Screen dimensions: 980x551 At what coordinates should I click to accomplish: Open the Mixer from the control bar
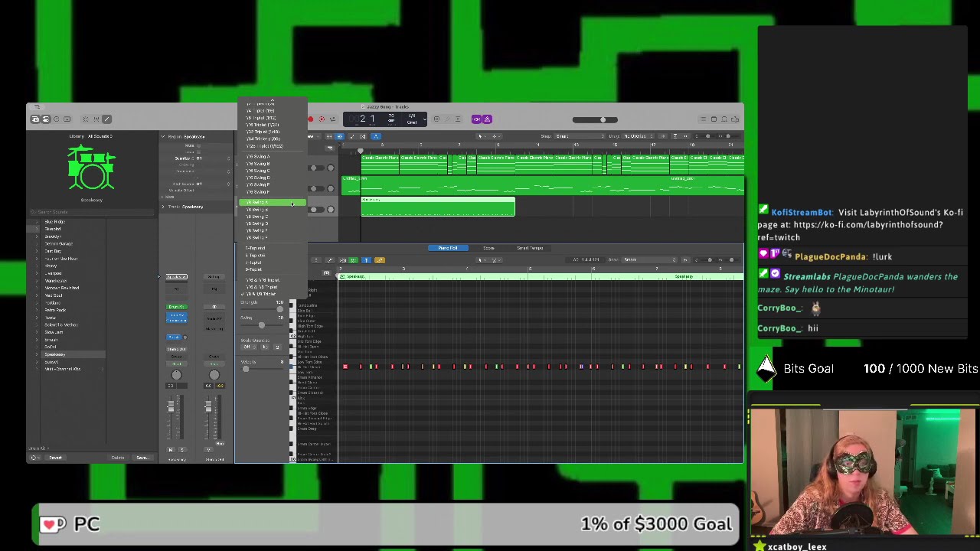[96, 119]
